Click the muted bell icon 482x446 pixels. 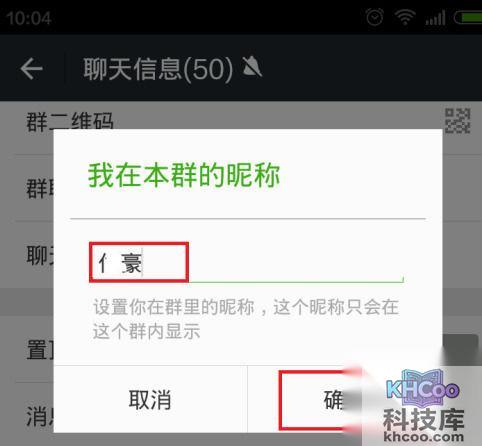tap(252, 67)
